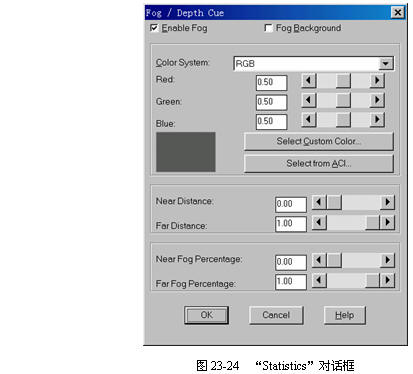This screenshot has height=374, width=413.
Task: Increase Red with right scroll arrow
Action: 377,80
